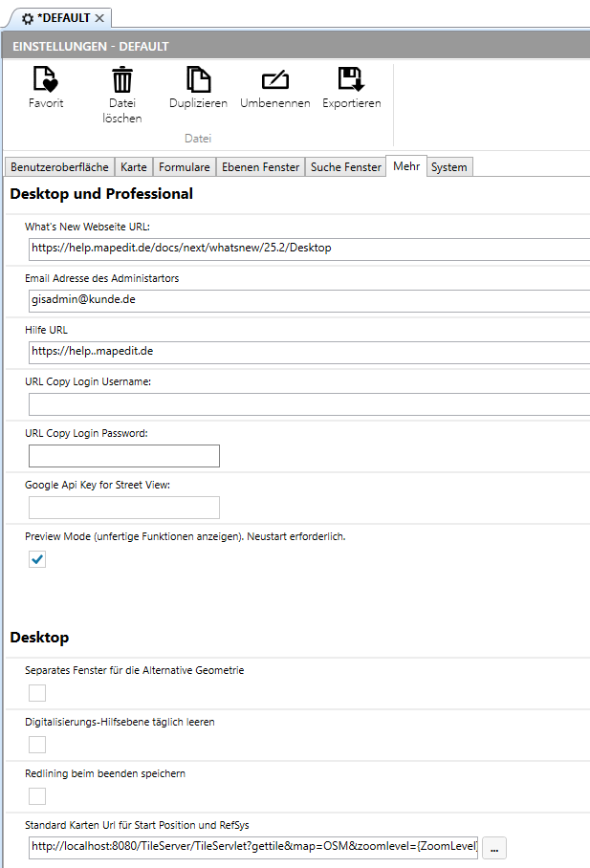
Task: Disable the Preview Mode checkbox
Action: (x=37, y=559)
